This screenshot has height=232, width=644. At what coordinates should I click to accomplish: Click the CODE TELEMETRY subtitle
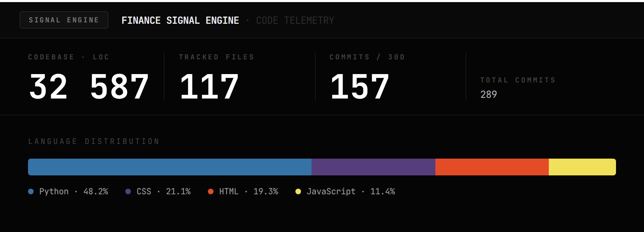click(x=295, y=21)
